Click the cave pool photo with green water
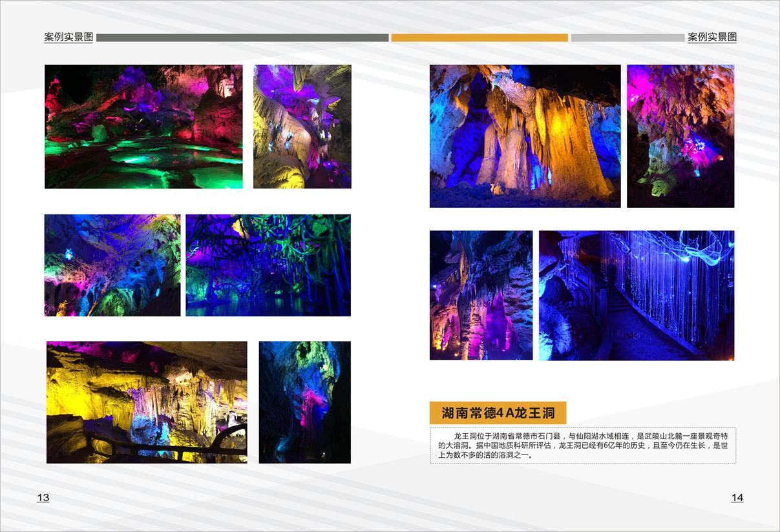The height and width of the screenshot is (532, 780). (143, 127)
